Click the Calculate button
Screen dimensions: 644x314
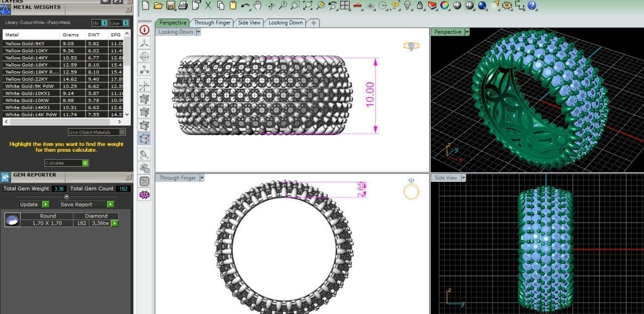click(66, 163)
